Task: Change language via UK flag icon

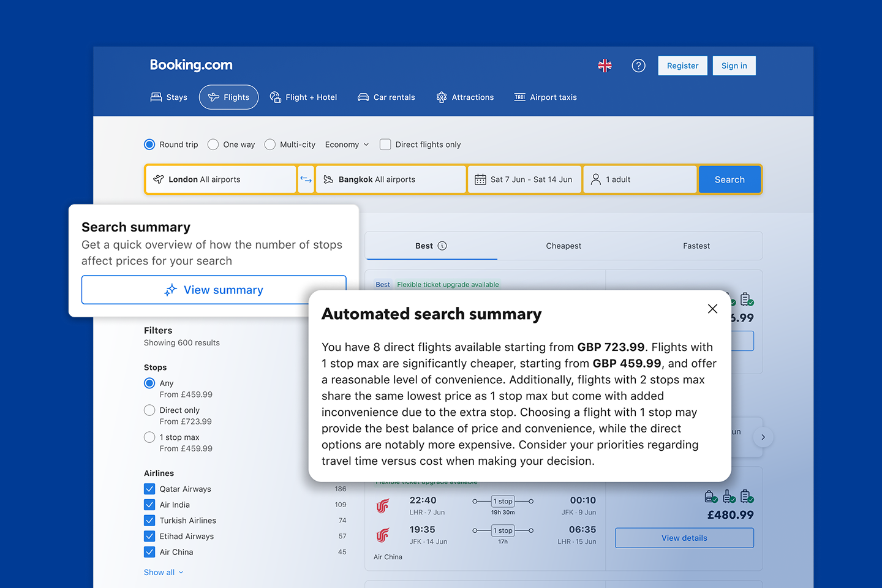Action: pyautogui.click(x=605, y=66)
